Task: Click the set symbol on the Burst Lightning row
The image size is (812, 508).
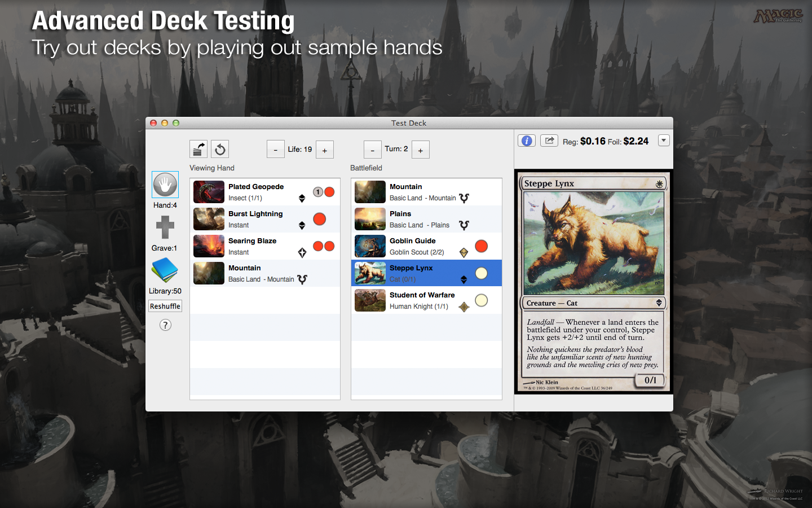Action: [x=302, y=225]
